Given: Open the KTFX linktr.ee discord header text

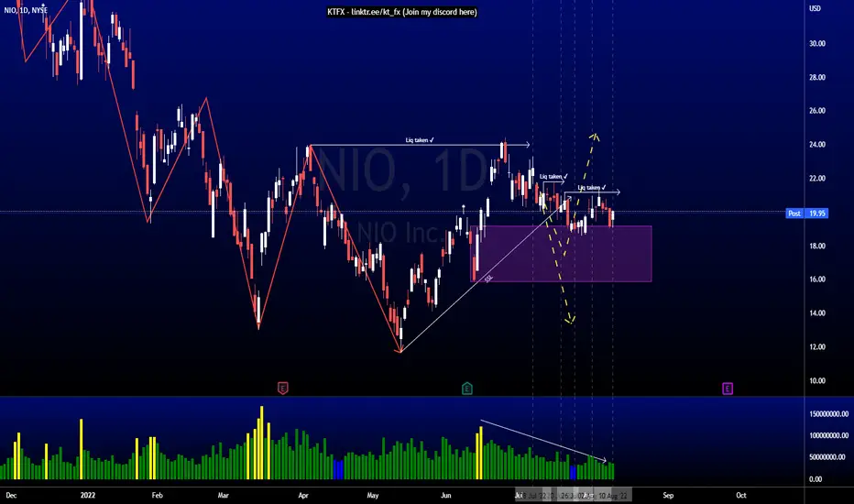Looking at the screenshot, I should point(402,12).
